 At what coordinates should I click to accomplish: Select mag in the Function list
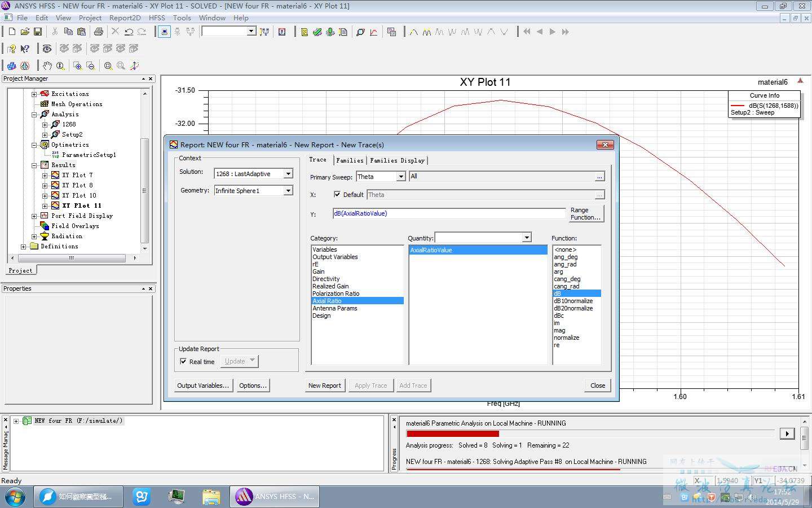click(559, 330)
